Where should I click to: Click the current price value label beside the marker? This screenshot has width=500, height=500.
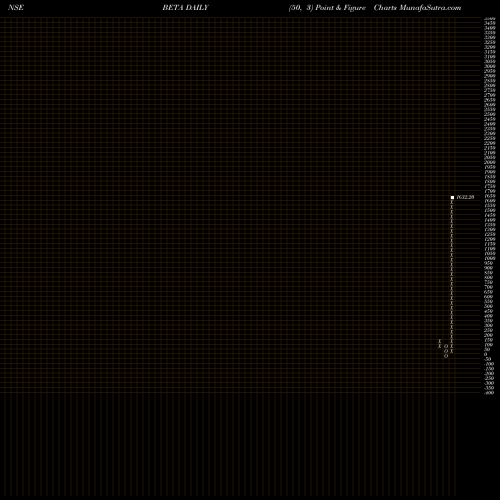point(465,197)
